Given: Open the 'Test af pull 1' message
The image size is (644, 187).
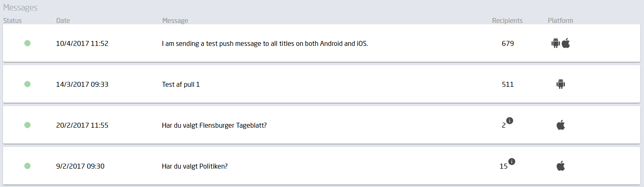Looking at the screenshot, I should click(x=181, y=84).
